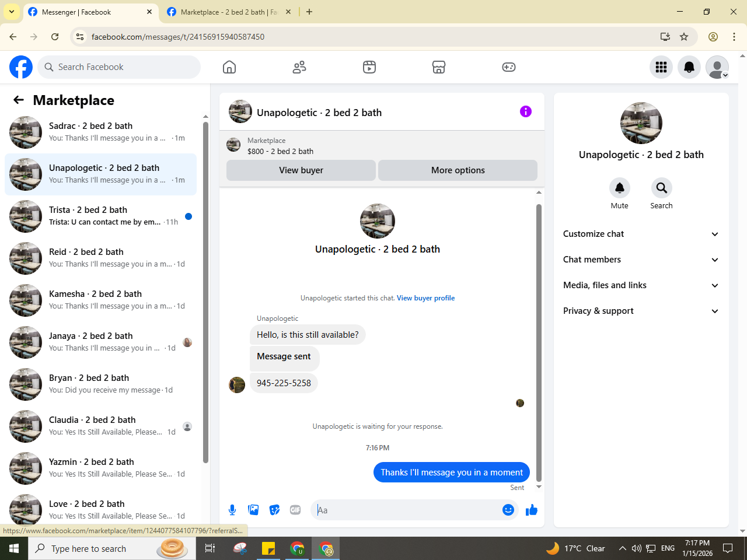Open Claudia's 2 bed 2 bath conversation

100,426
